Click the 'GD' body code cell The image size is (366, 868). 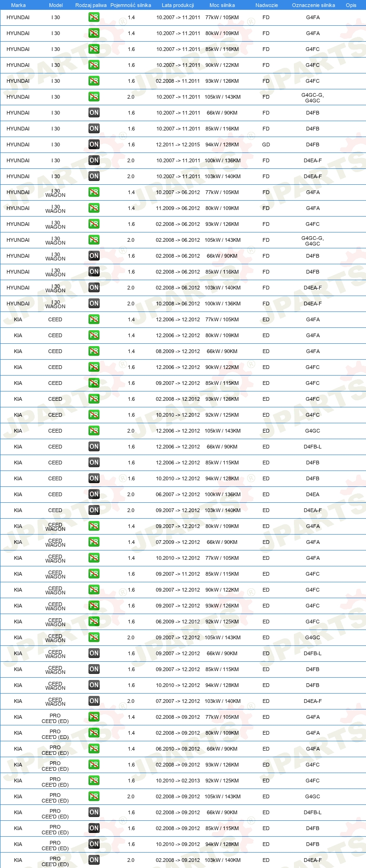point(266,145)
